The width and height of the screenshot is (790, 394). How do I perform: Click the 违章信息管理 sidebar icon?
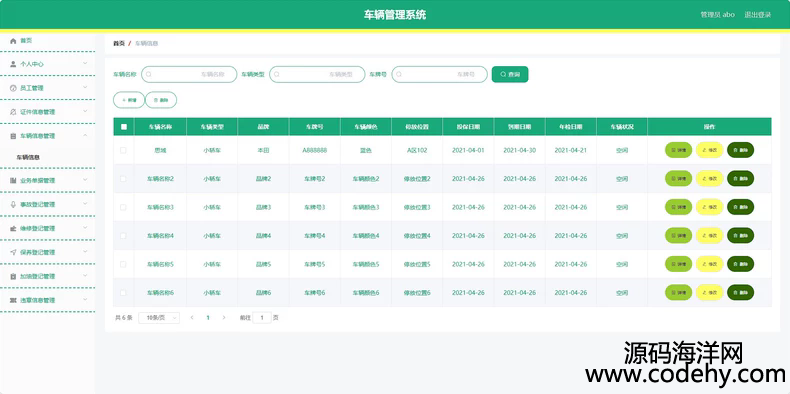click(x=14, y=300)
